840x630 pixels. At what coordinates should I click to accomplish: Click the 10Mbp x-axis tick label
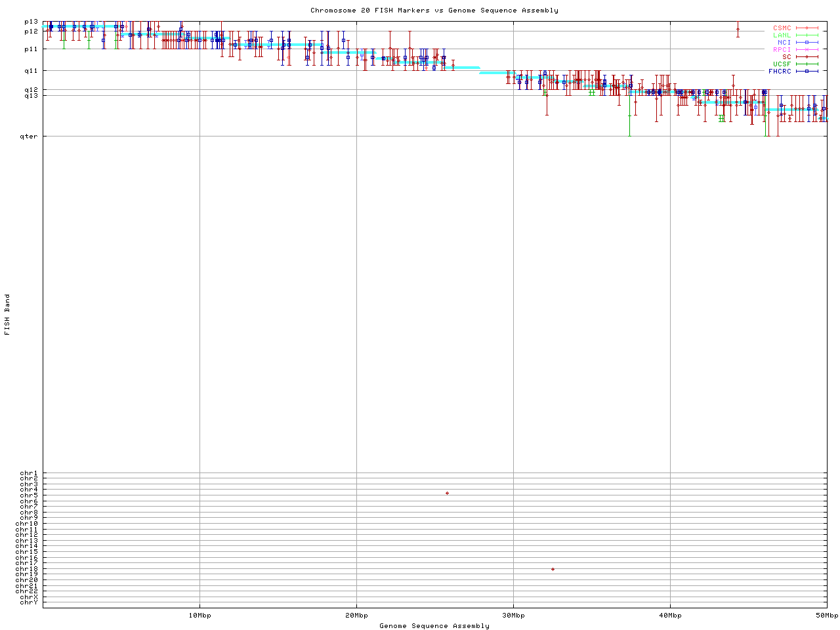tap(199, 616)
